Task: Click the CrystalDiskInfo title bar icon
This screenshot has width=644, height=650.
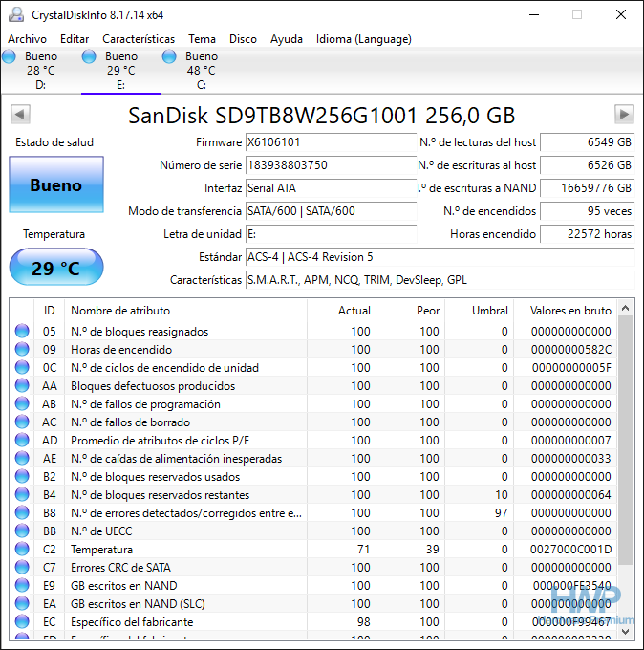Action: coord(16,15)
